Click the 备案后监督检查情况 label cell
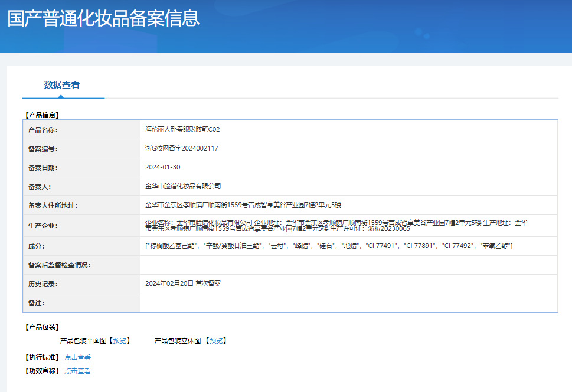Image resolution: width=572 pixels, height=392 pixels. point(81,265)
